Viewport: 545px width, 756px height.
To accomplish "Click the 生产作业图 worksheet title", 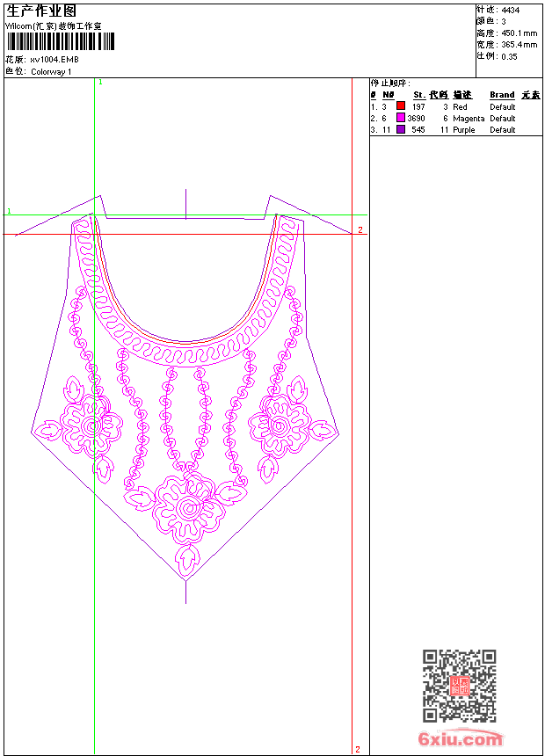I will click(41, 11).
